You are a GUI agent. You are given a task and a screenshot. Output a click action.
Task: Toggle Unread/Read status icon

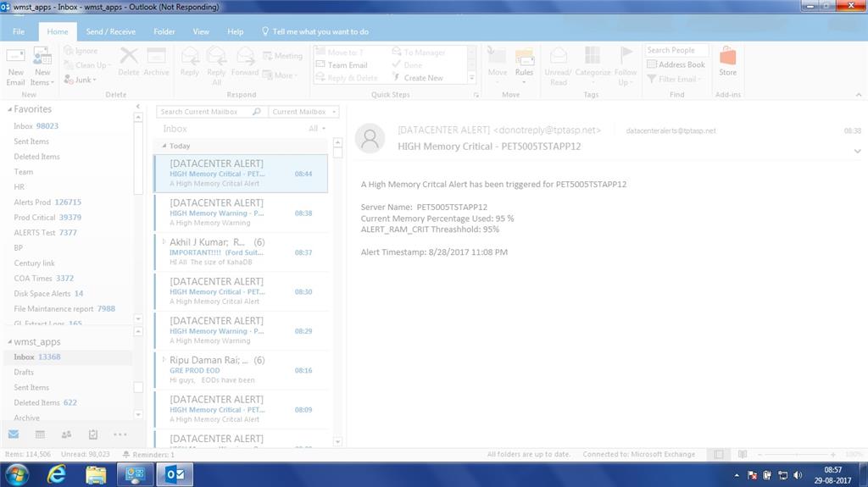[558, 55]
